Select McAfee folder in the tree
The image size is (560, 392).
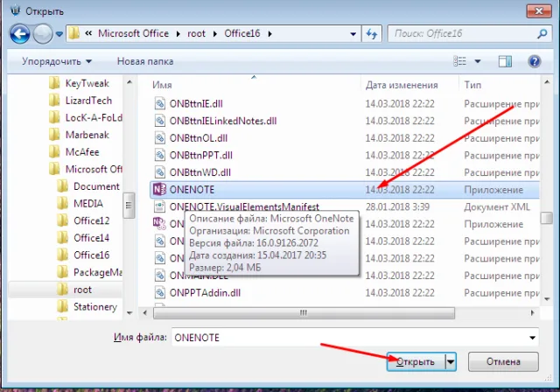(73, 151)
